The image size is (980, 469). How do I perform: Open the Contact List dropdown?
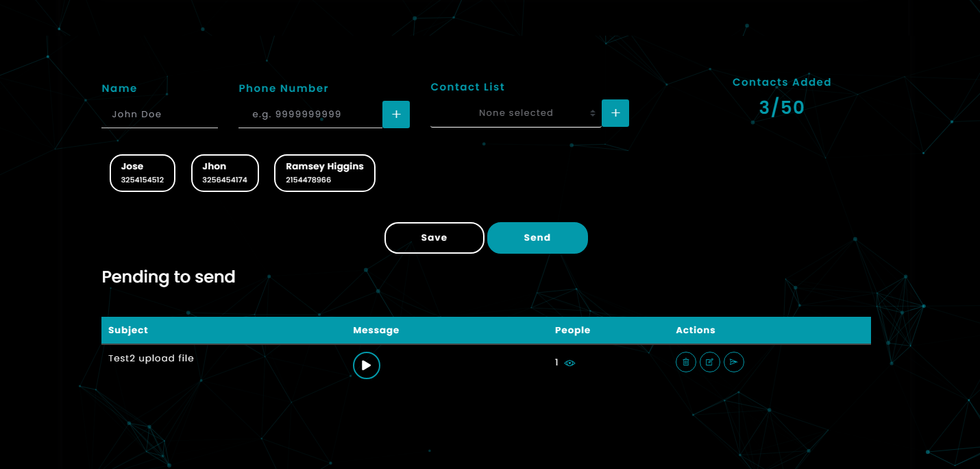pyautogui.click(x=516, y=113)
